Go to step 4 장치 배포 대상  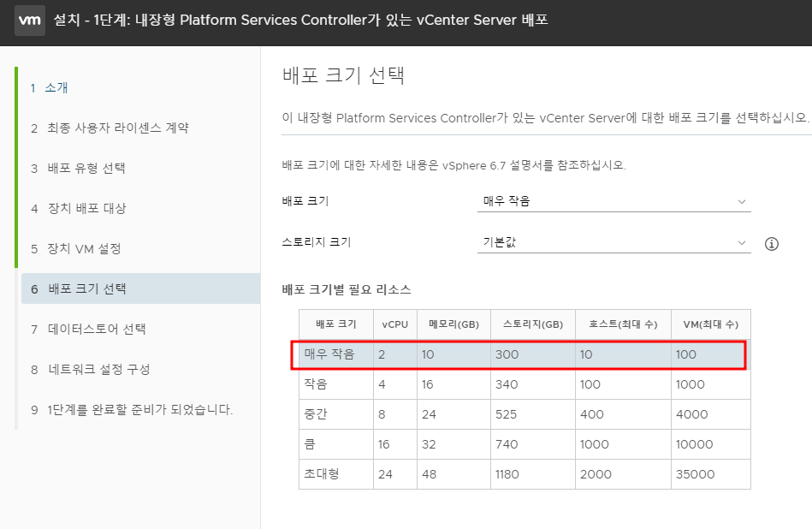(x=78, y=208)
